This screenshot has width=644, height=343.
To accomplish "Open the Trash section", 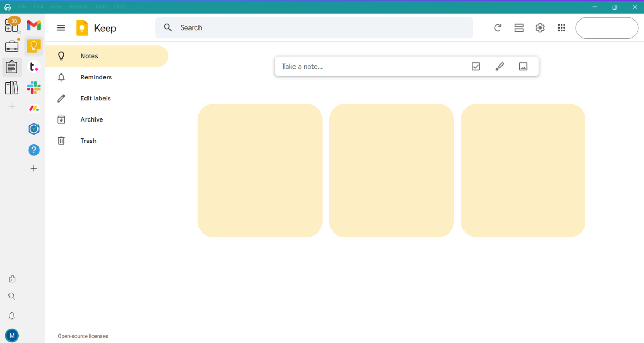I will point(88,140).
